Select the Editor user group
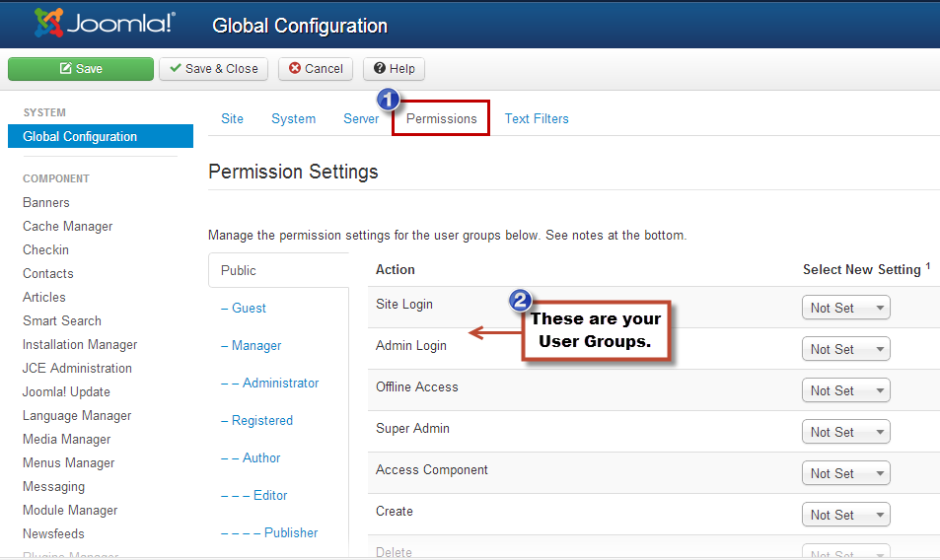The width and height of the screenshot is (940, 560). pos(254,495)
